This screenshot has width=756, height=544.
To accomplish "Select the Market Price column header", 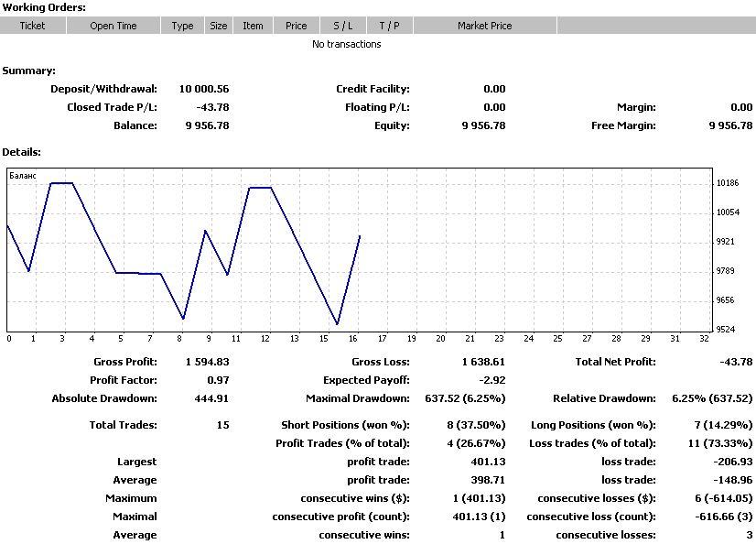I will coord(484,26).
